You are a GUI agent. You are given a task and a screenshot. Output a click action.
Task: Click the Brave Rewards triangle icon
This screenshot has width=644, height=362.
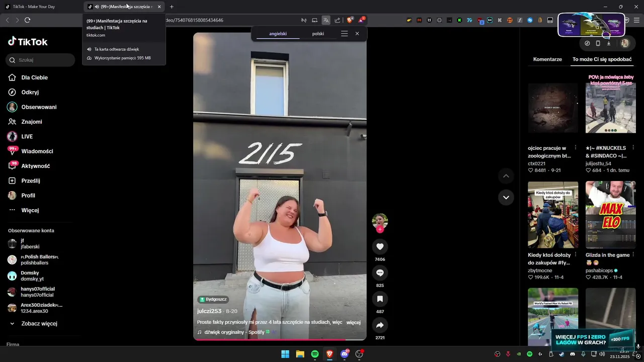pos(361,20)
